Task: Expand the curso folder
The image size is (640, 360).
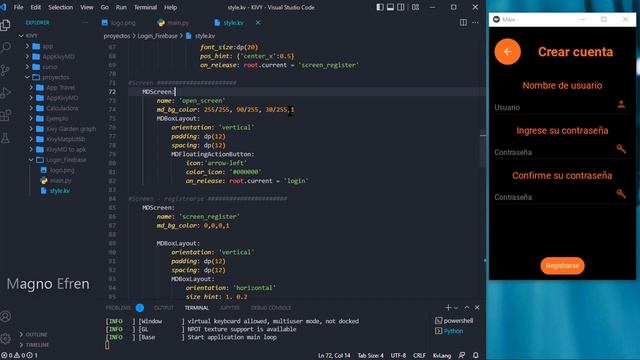Action: [27, 67]
